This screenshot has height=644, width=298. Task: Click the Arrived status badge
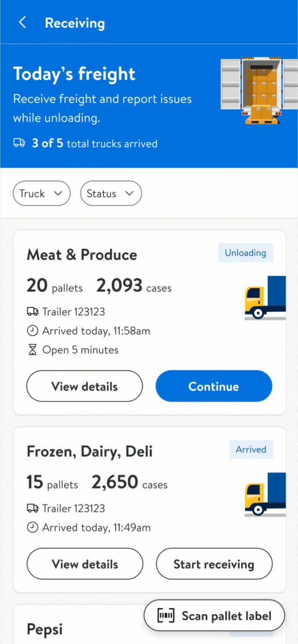(x=251, y=449)
